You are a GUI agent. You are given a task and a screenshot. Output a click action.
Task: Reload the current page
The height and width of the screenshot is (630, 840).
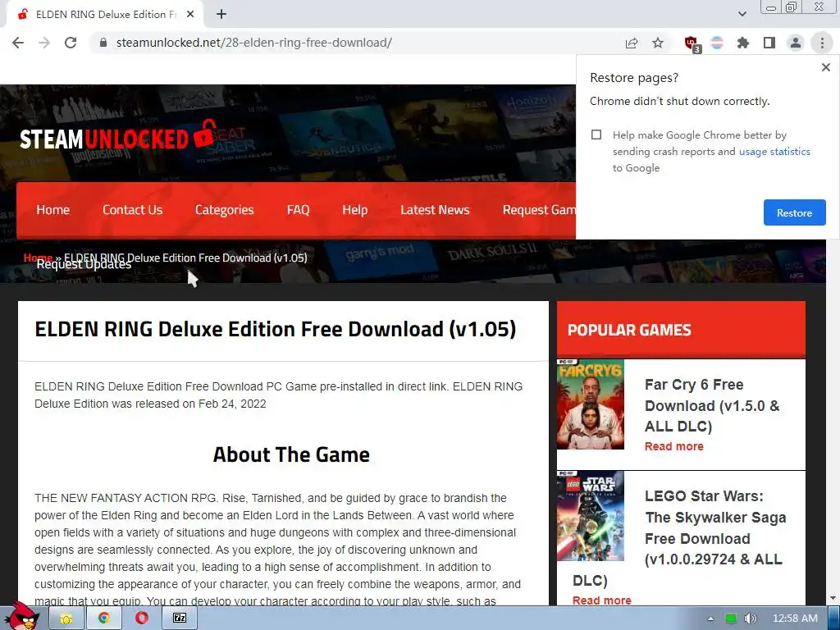click(x=71, y=43)
